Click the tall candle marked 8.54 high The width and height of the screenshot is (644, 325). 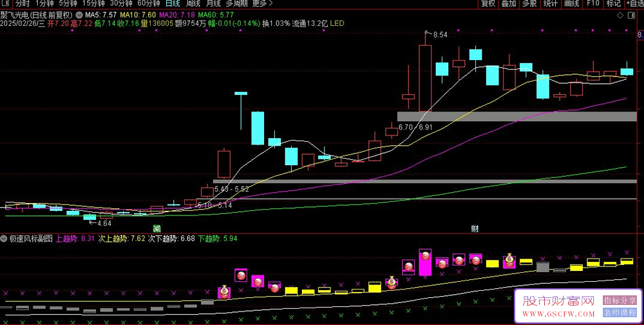pyautogui.click(x=425, y=78)
